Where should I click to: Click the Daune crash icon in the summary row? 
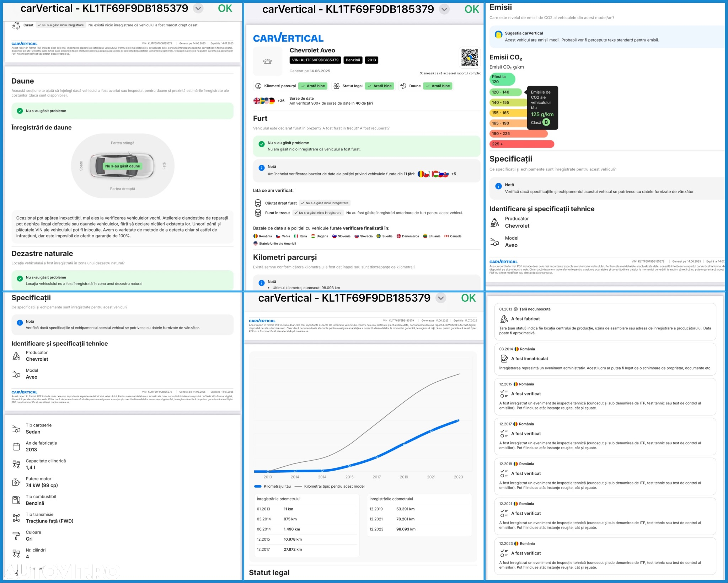[x=403, y=86]
